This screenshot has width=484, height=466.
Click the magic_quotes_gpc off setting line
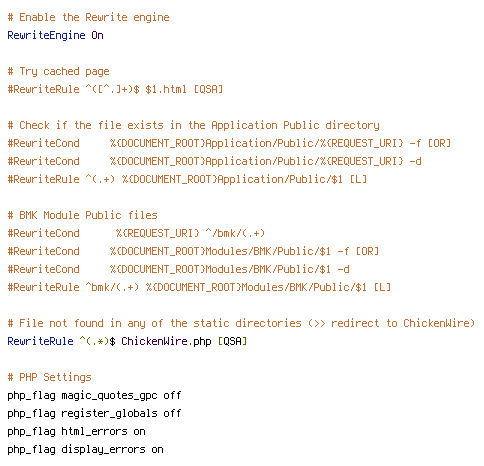tap(94, 396)
